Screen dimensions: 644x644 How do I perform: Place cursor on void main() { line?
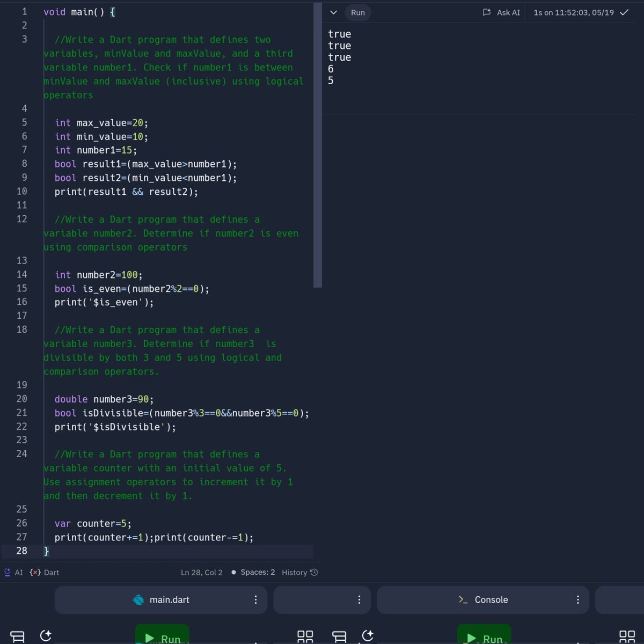click(x=79, y=12)
